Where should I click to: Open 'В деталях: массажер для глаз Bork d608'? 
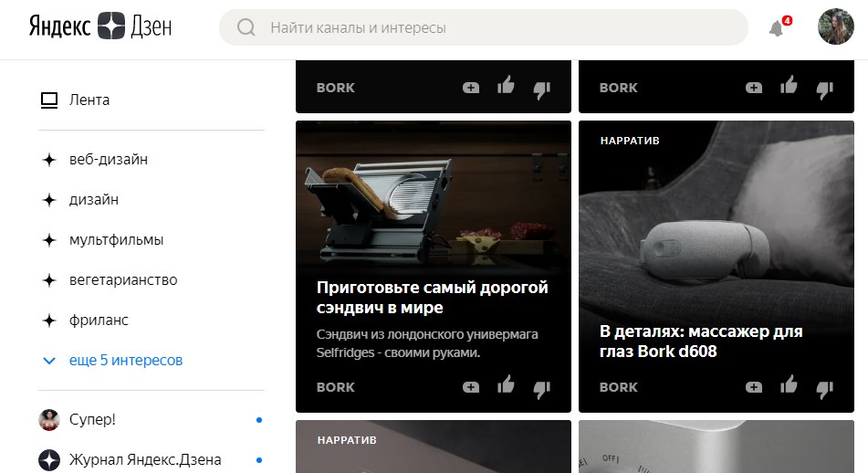tap(701, 342)
